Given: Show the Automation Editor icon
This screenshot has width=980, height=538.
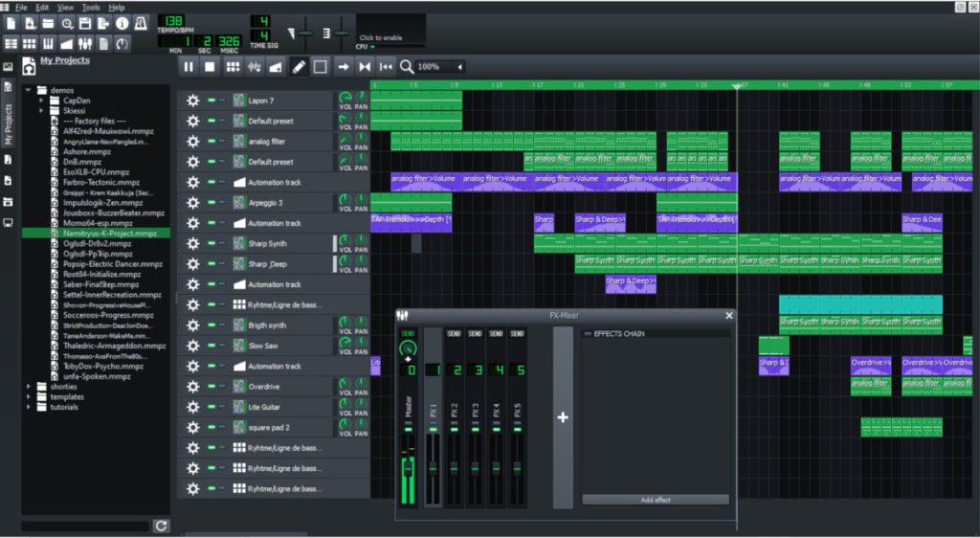Looking at the screenshot, I should 67,44.
